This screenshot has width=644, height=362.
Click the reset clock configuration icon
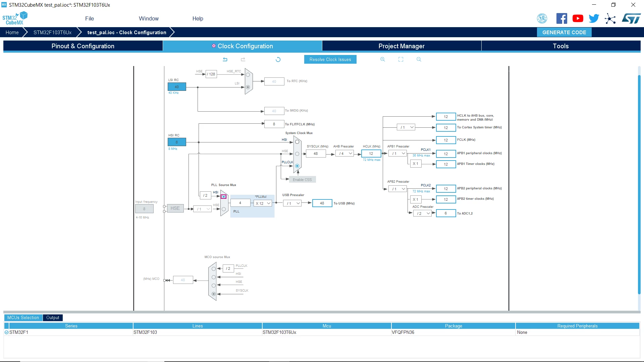[278, 59]
